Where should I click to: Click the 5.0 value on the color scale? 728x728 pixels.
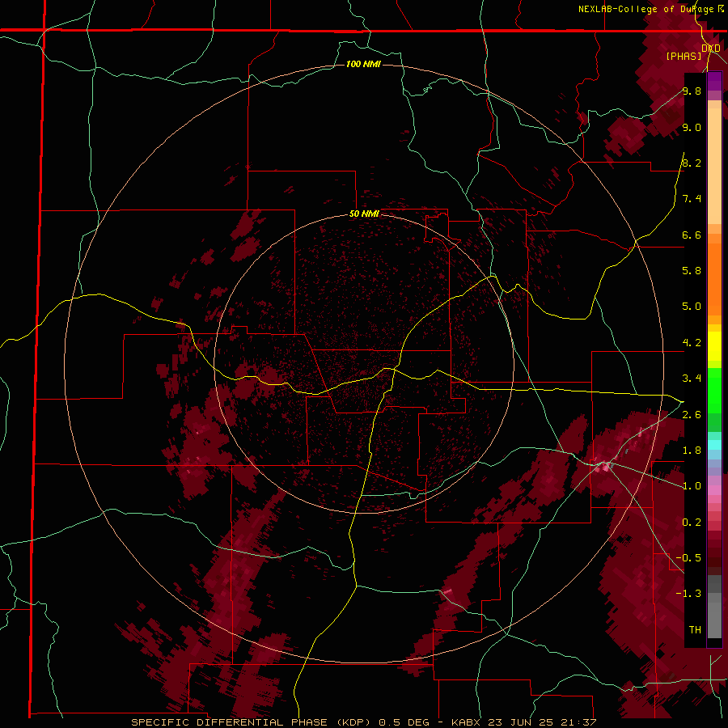692,307
